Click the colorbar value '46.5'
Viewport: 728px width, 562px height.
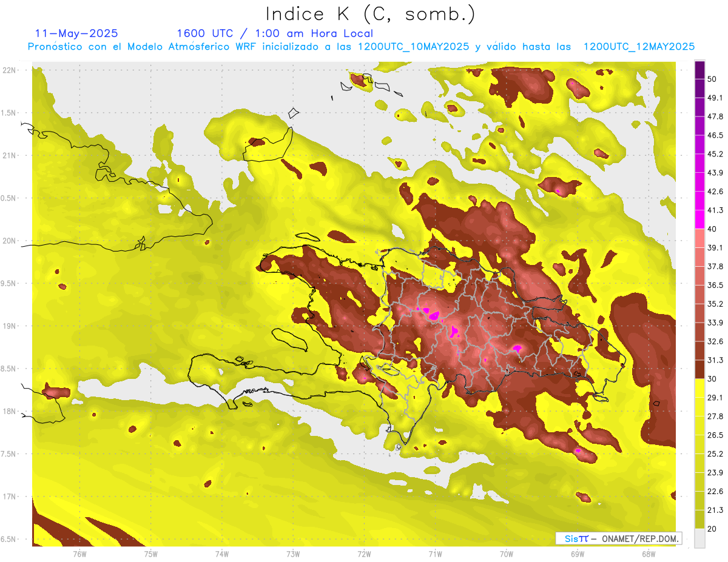point(715,135)
